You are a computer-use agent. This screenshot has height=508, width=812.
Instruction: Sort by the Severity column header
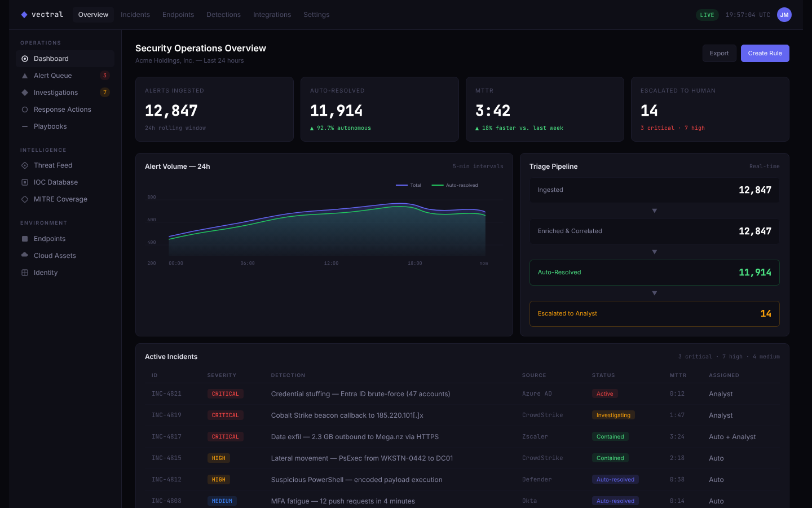point(222,375)
